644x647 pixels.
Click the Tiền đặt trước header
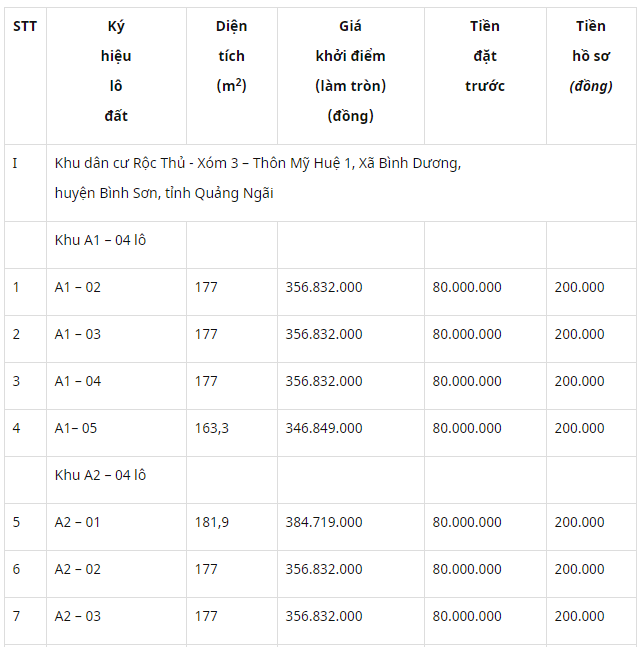coord(484,56)
